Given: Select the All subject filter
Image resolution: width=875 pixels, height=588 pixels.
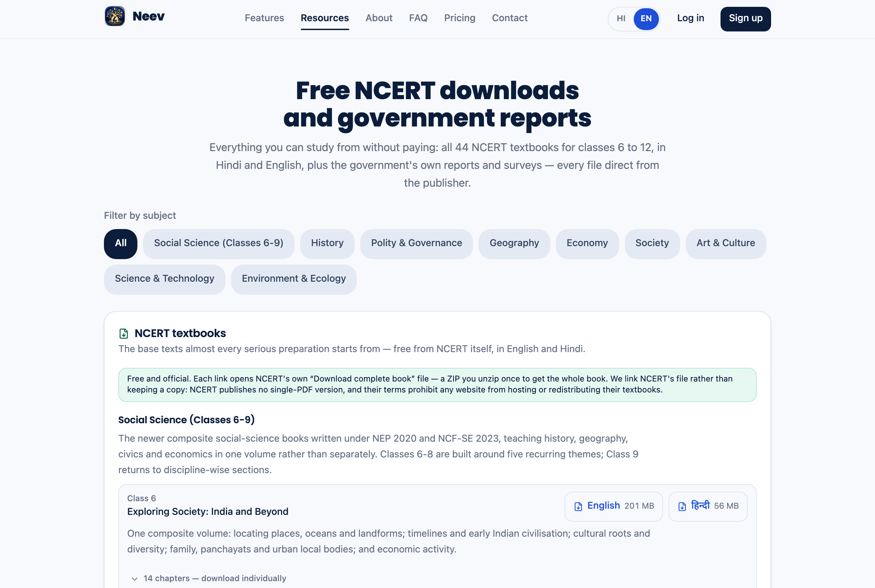Looking at the screenshot, I should pyautogui.click(x=121, y=244).
